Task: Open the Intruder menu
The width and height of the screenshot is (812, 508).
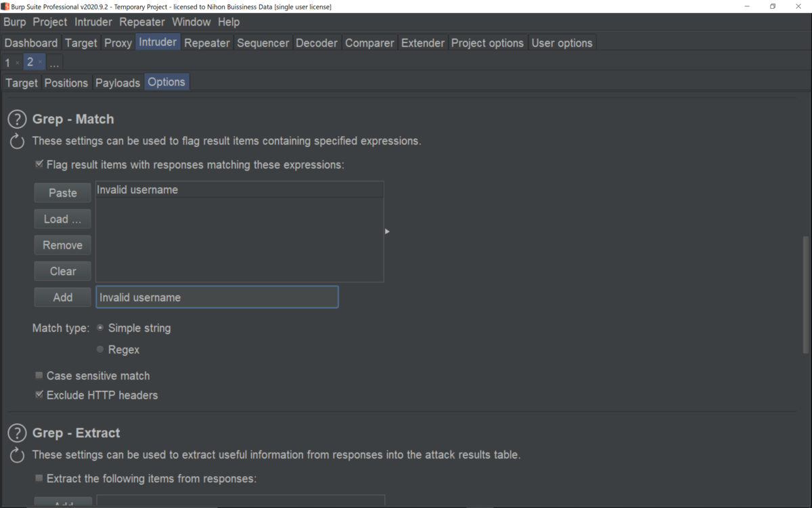Action: (x=93, y=22)
